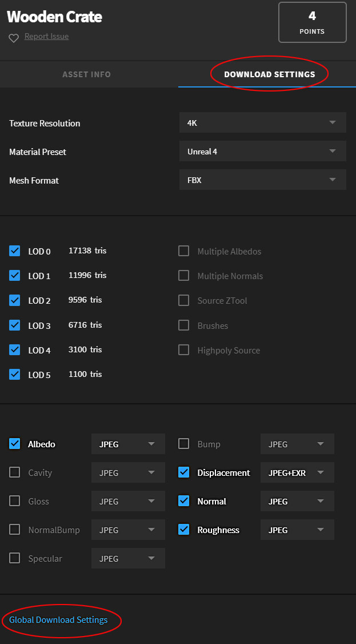
Task: Open the Albedo format dropdown
Action: (x=128, y=444)
